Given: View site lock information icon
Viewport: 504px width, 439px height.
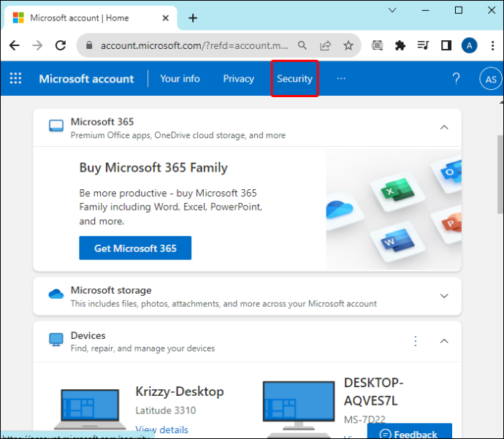Looking at the screenshot, I should coord(89,45).
